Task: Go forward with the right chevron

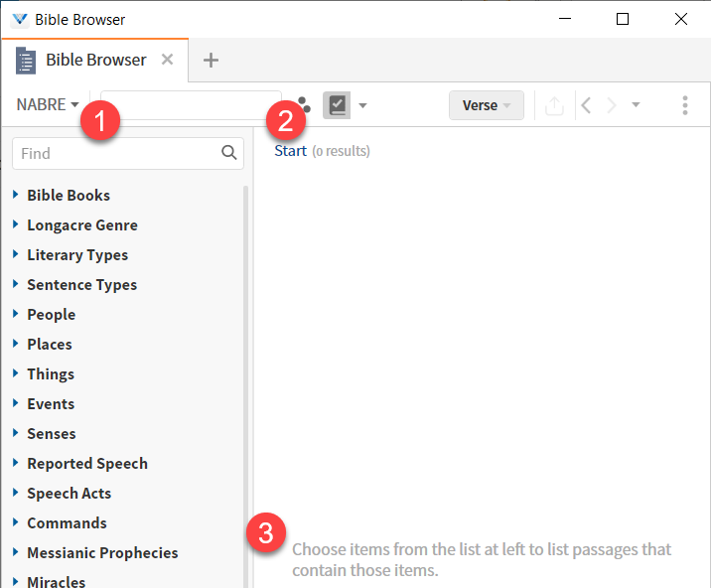Action: tap(612, 105)
